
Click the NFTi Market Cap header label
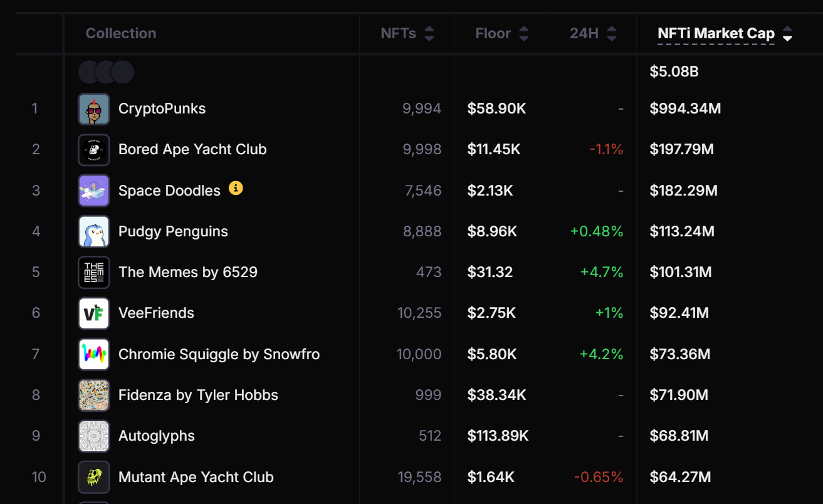tap(716, 34)
